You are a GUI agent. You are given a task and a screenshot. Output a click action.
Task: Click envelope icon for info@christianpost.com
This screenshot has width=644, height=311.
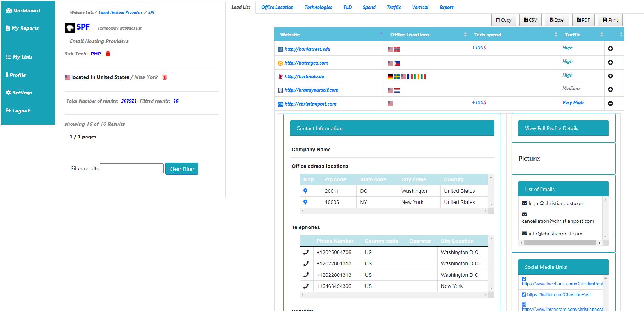(524, 234)
